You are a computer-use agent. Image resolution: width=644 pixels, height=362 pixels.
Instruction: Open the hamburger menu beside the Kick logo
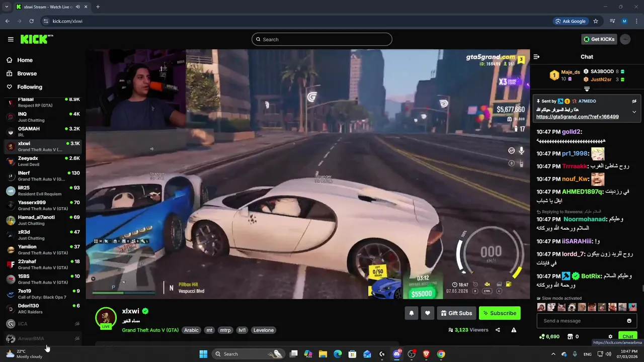click(x=11, y=39)
